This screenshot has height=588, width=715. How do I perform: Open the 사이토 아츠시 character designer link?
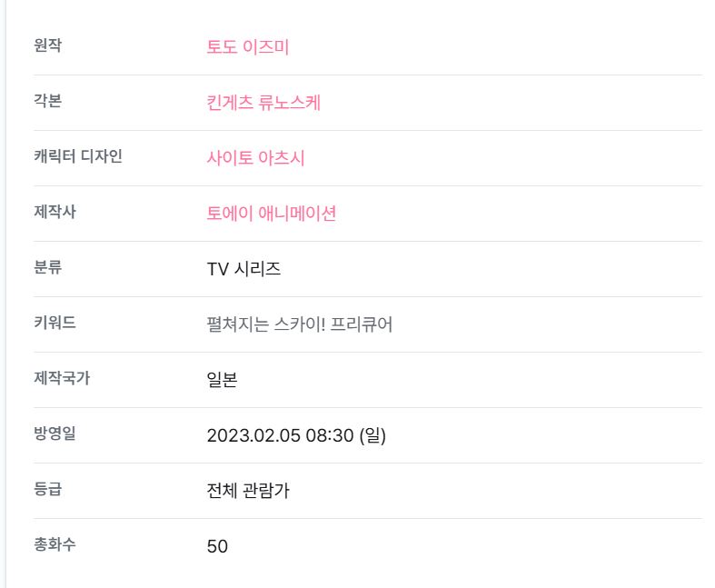[x=255, y=158]
